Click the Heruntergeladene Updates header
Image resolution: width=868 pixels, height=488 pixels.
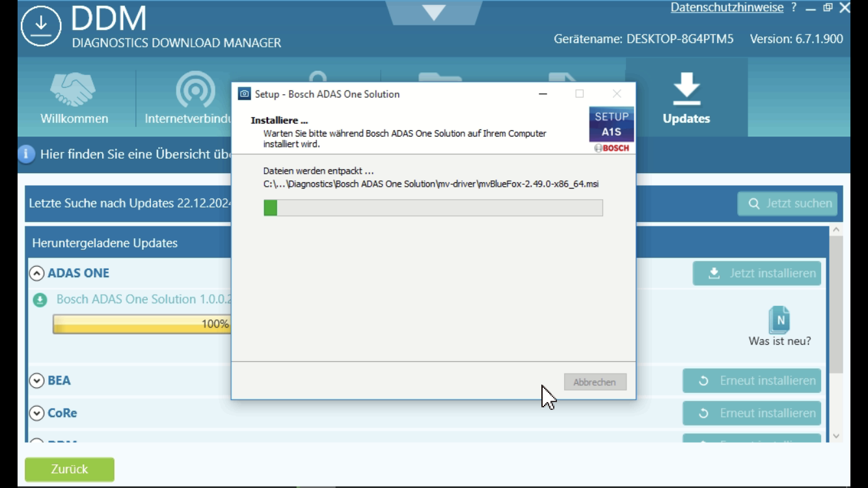pos(105,243)
